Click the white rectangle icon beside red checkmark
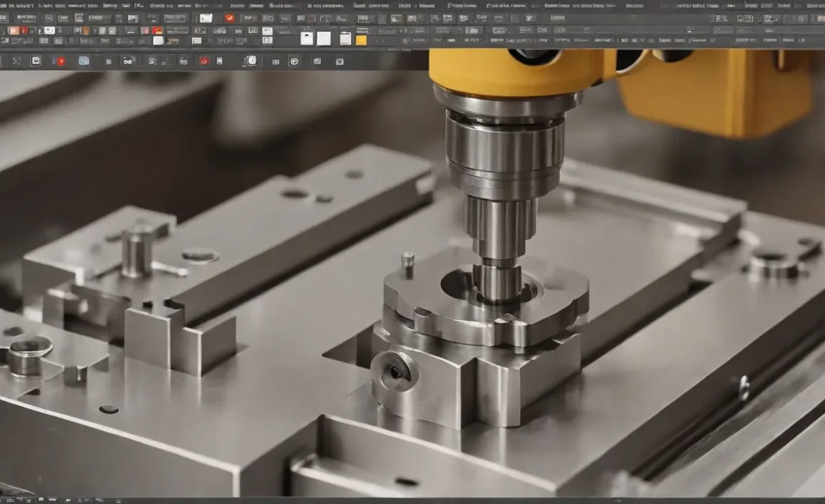Viewport: 825px width, 504px height. click(206, 19)
